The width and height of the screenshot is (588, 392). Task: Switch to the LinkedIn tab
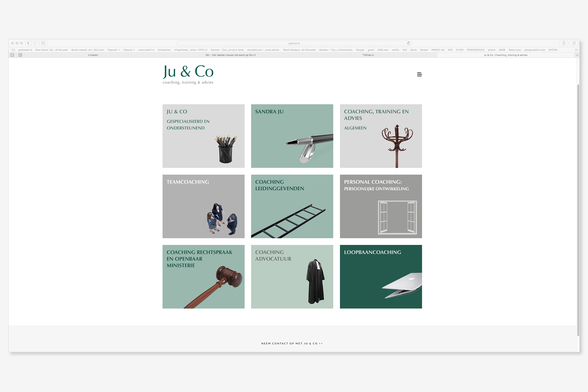93,55
